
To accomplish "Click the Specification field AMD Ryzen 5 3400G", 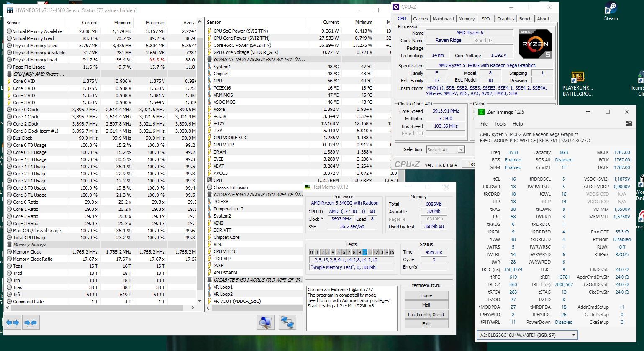I will [489, 65].
